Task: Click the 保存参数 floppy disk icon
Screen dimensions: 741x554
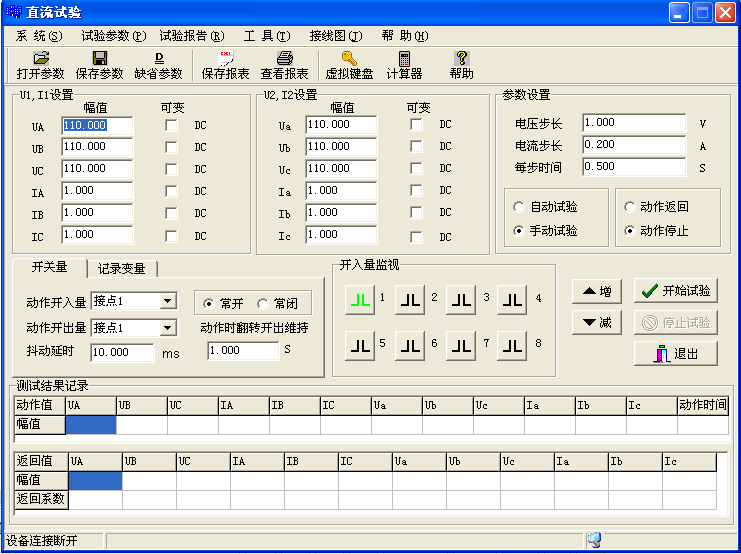Action: (100, 59)
